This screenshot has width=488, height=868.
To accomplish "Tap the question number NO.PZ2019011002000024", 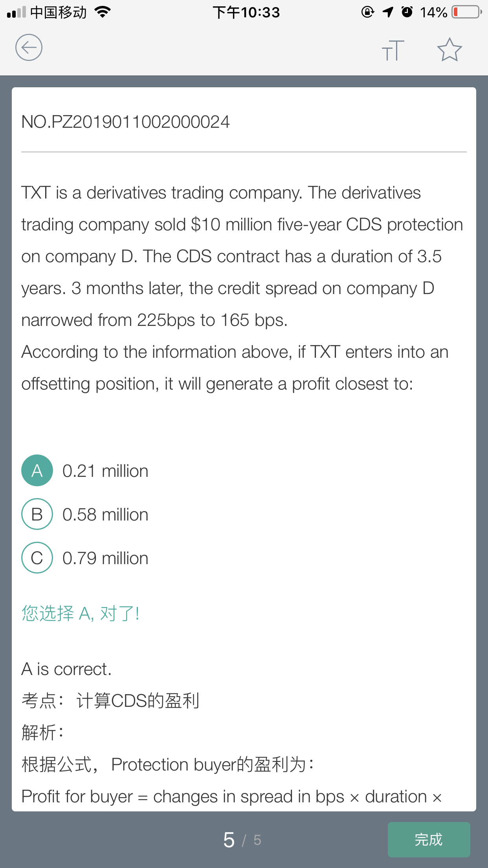I will pyautogui.click(x=125, y=122).
